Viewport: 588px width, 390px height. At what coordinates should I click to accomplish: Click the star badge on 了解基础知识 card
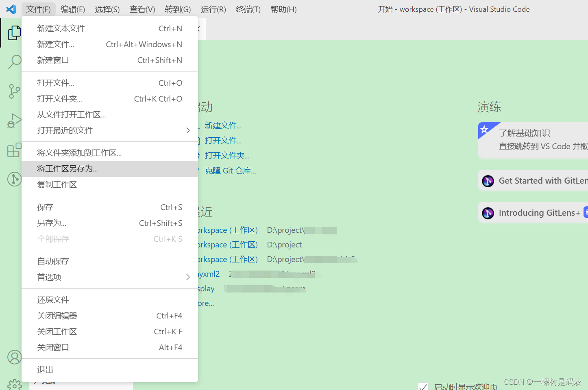(x=484, y=130)
